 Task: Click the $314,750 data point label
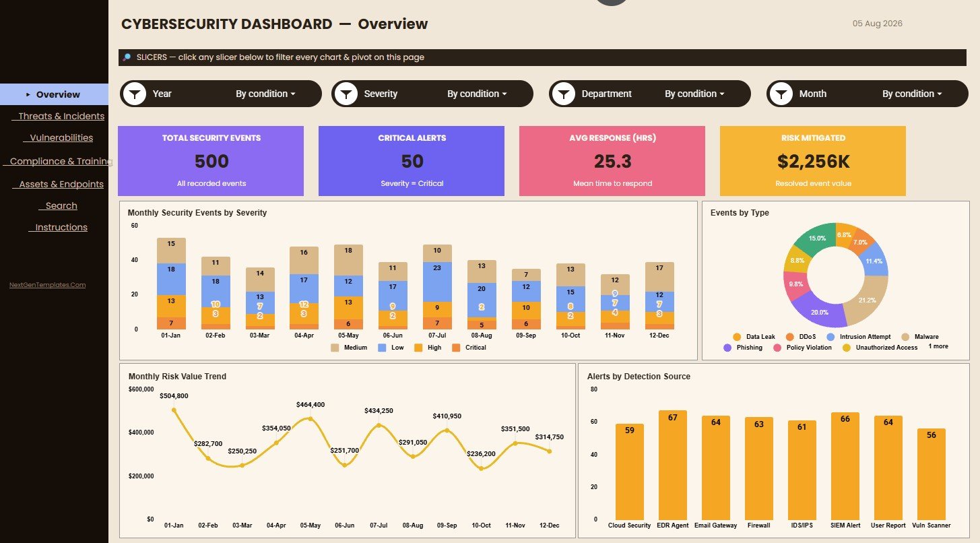[550, 437]
